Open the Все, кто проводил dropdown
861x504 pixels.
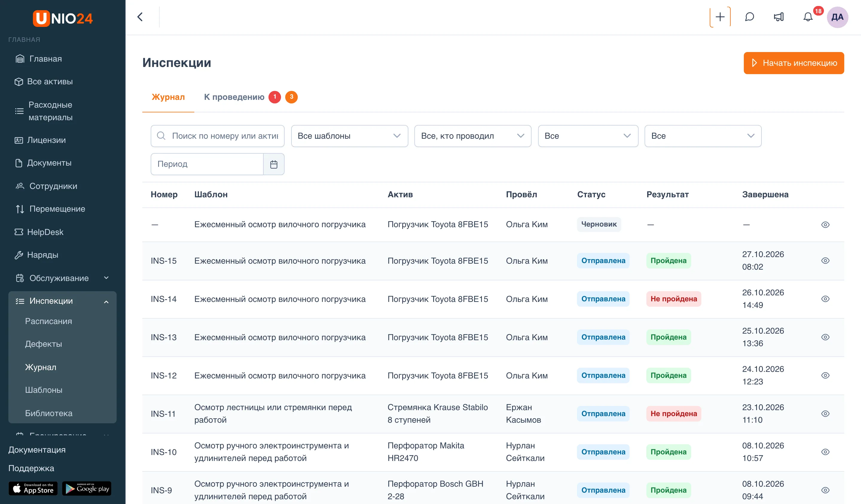coord(473,136)
